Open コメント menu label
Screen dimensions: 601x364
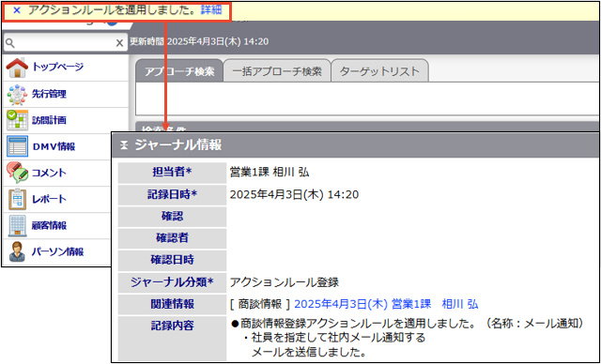coord(49,173)
